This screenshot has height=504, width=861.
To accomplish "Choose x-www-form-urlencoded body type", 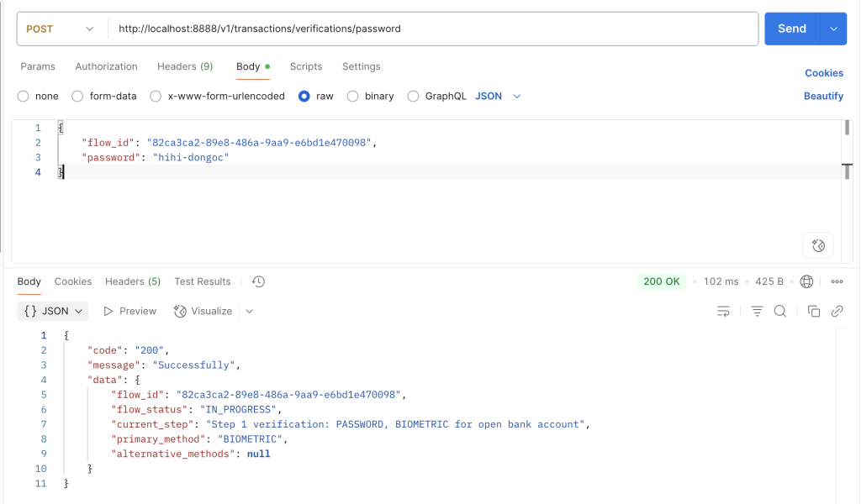I will click(x=156, y=96).
